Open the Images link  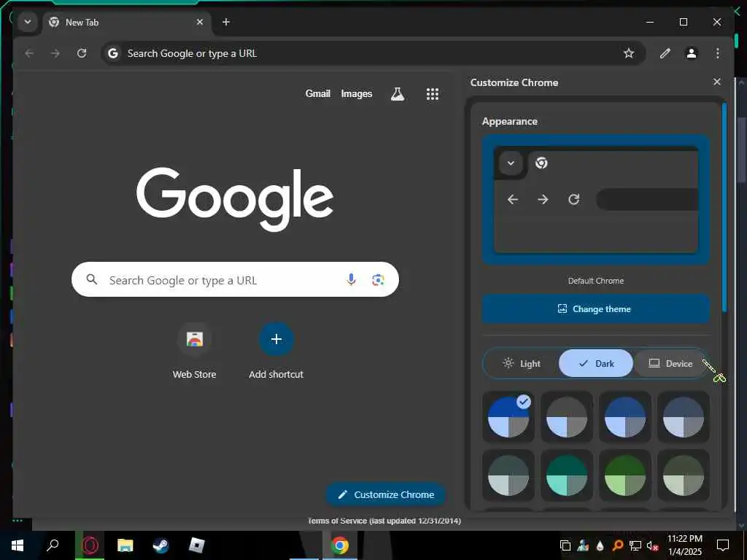point(356,94)
